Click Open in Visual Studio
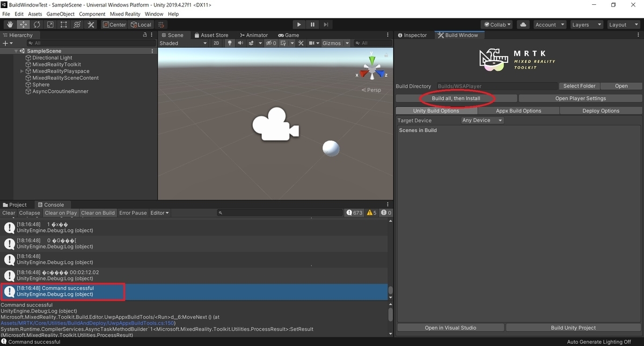644x346 pixels. tap(450, 328)
